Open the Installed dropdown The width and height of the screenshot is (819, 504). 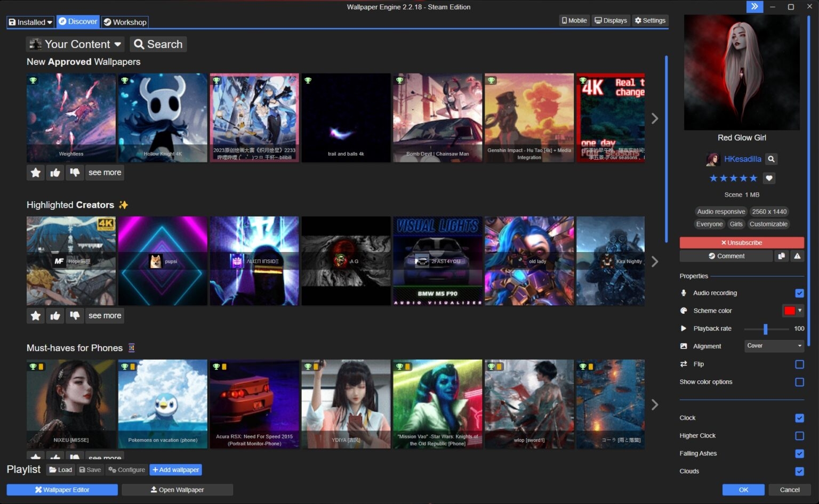(x=30, y=22)
